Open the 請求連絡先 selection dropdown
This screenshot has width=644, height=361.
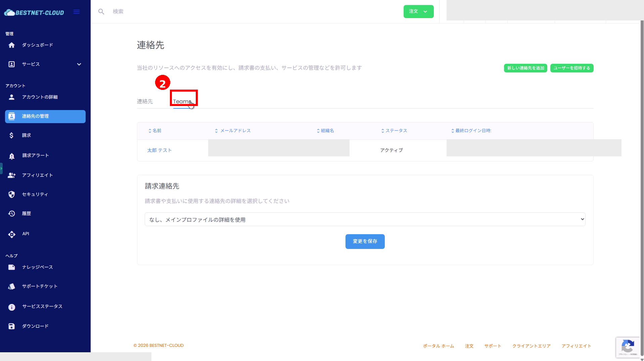coord(365,219)
